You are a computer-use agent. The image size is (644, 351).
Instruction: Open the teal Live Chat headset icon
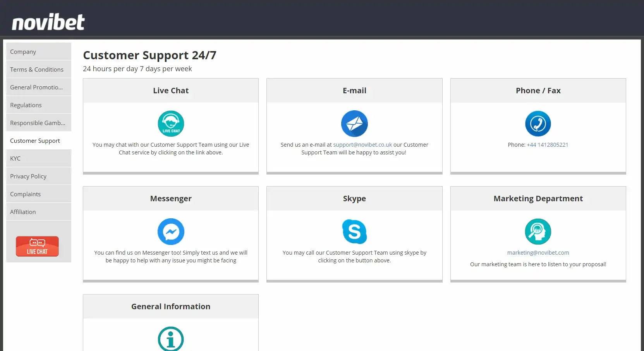coord(171,124)
